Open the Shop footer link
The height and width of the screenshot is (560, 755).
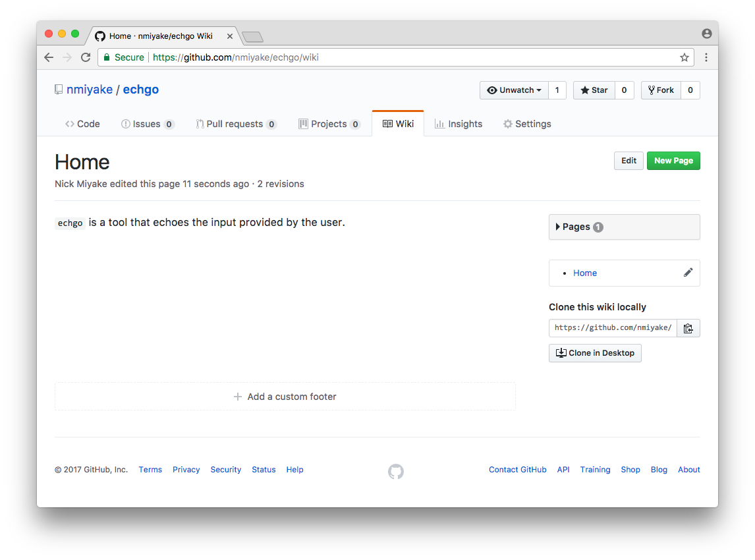(x=630, y=470)
